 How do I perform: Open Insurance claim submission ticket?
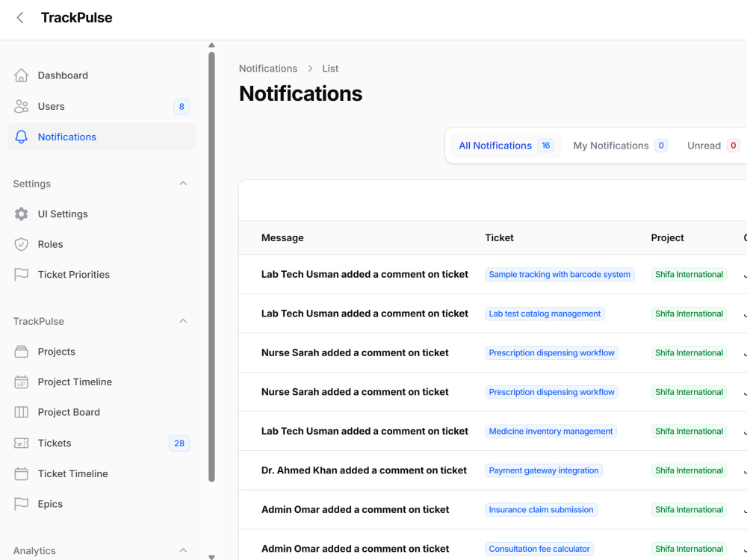click(541, 509)
